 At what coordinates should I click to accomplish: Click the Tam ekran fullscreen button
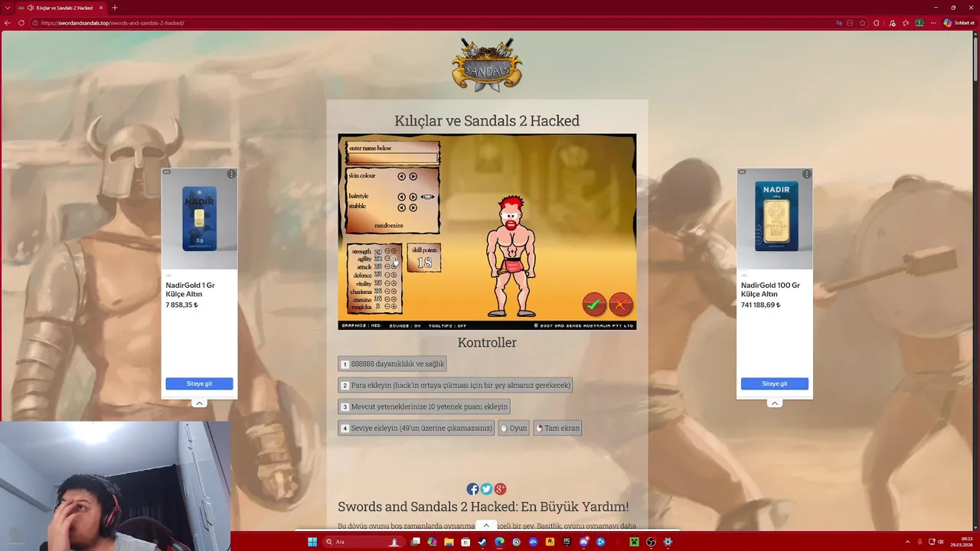point(557,428)
